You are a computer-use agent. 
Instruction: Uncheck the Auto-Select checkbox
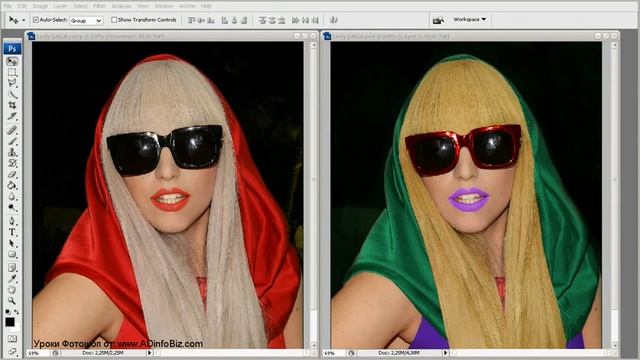click(x=36, y=20)
